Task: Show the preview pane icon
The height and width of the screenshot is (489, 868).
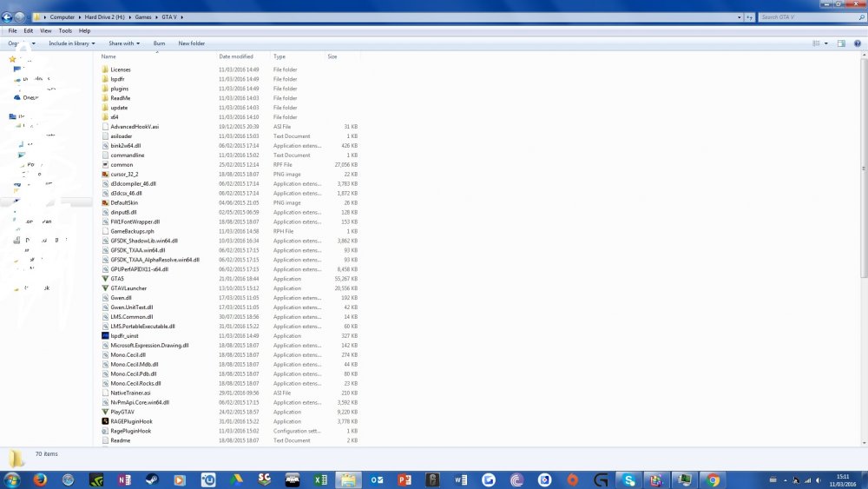Action: click(841, 43)
